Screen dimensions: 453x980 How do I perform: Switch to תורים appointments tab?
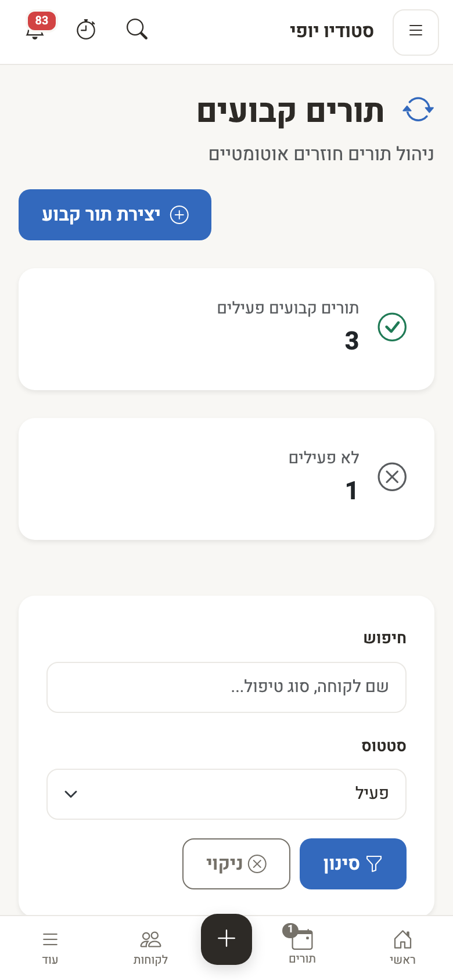pyautogui.click(x=302, y=945)
